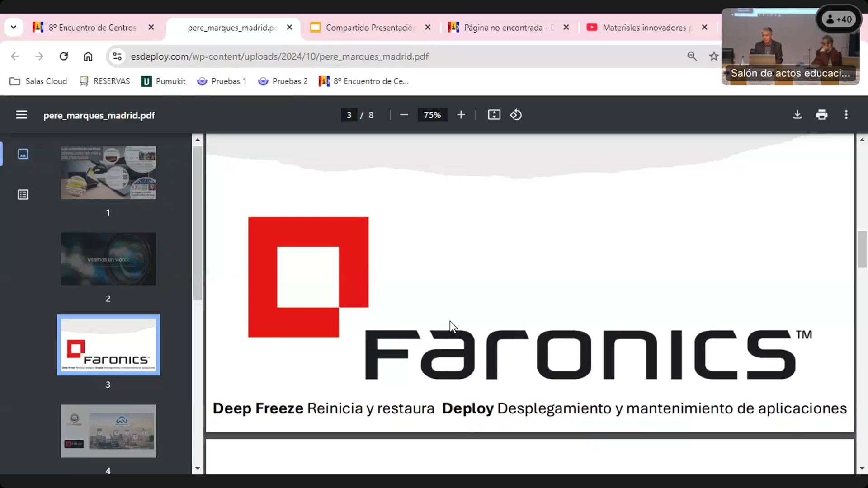Open page 4 thumbnail
Screen dimensions: 868x488
[108, 431]
